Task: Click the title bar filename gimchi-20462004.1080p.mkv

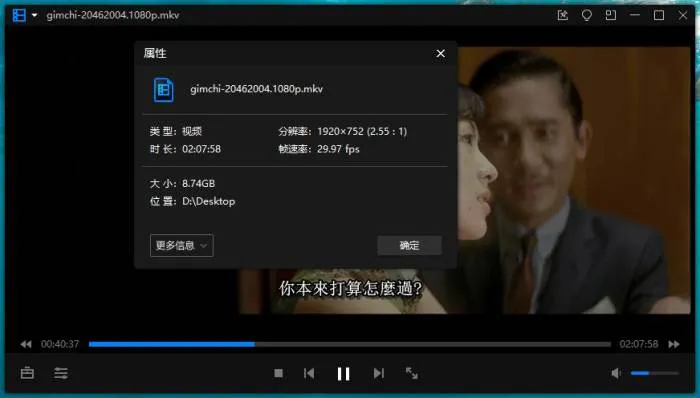Action: coord(113,15)
